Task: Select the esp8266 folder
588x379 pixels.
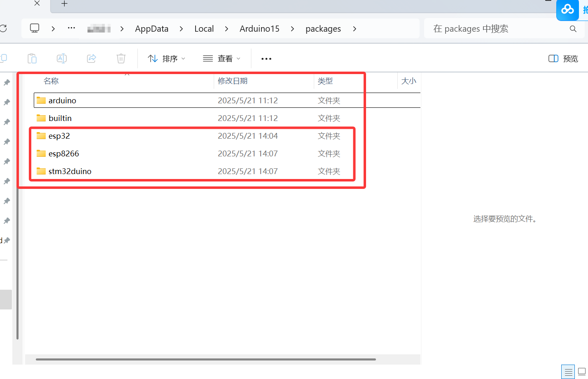Action: pyautogui.click(x=227, y=153)
